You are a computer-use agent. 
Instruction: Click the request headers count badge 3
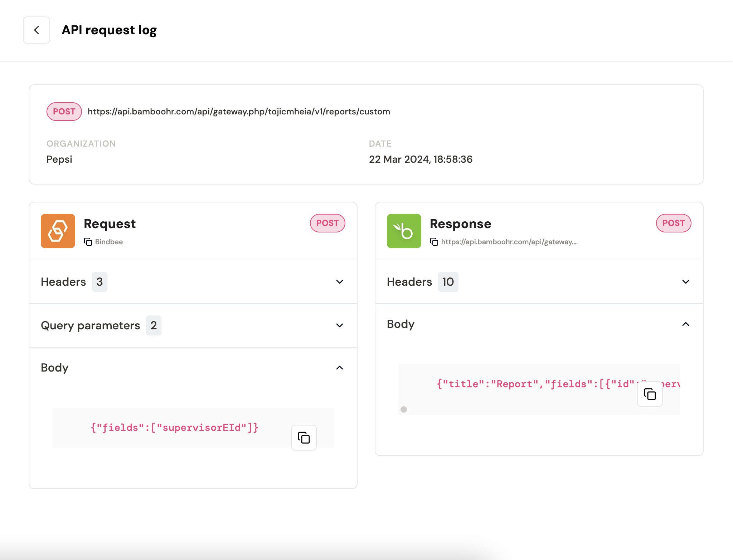tap(99, 282)
